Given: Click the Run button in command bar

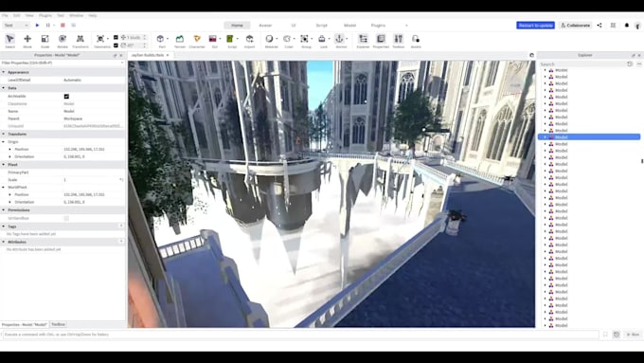Looking at the screenshot, I should pyautogui.click(x=633, y=335).
